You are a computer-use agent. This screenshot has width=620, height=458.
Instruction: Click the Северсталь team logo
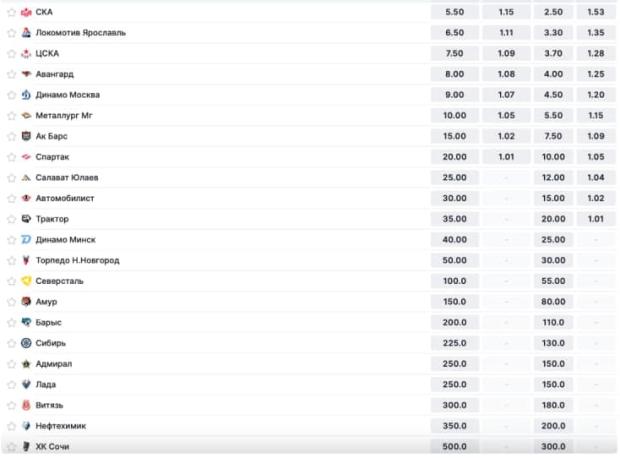pos(26,281)
